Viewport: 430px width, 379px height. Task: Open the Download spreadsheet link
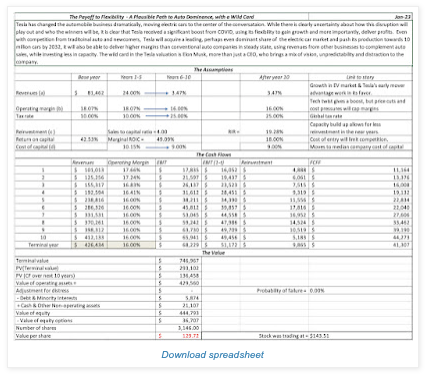[x=212, y=355]
